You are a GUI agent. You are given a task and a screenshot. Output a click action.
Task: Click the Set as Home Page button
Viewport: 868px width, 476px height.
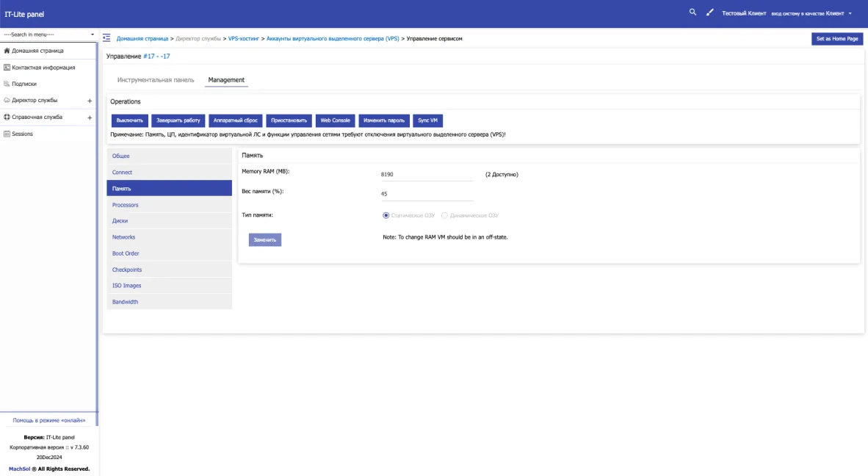(837, 39)
